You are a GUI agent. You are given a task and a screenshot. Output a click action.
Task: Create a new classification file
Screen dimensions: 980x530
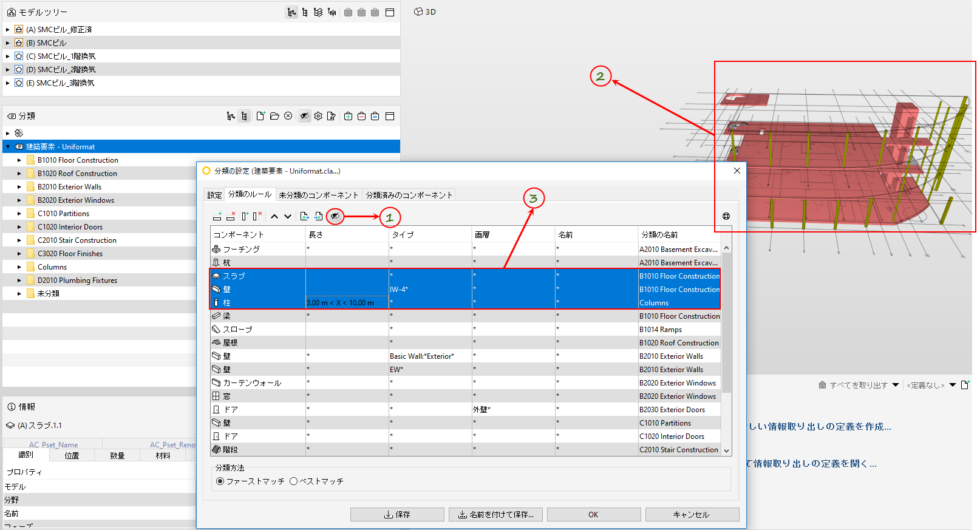pos(260,116)
